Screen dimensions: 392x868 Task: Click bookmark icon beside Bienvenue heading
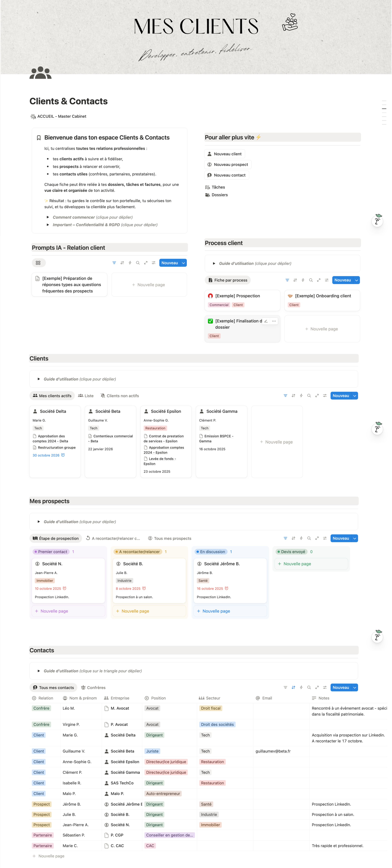pyautogui.click(x=39, y=138)
